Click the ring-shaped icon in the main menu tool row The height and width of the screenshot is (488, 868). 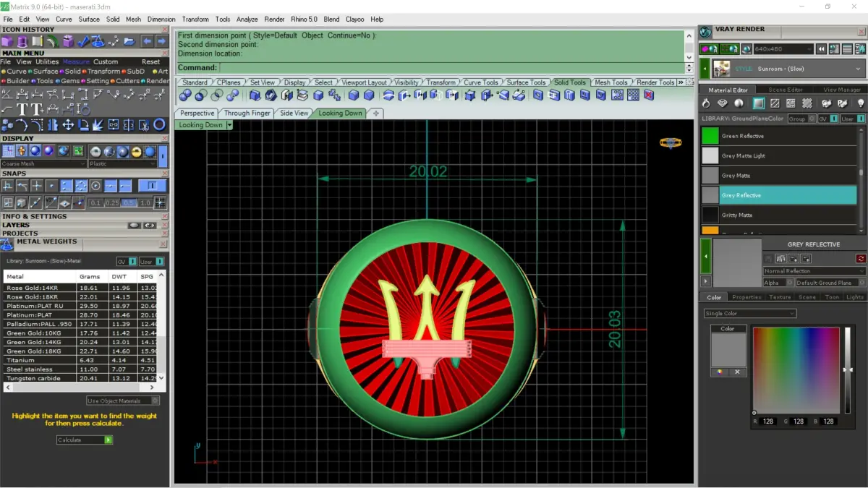pos(159,124)
